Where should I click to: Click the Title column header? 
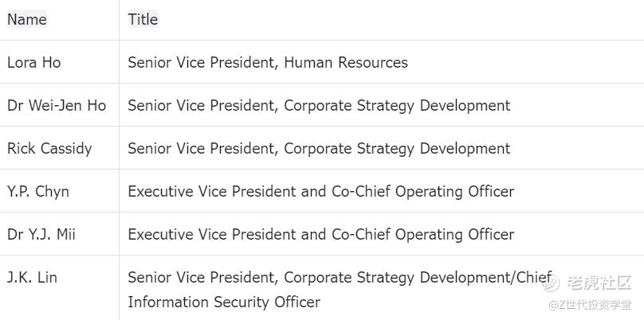click(143, 19)
